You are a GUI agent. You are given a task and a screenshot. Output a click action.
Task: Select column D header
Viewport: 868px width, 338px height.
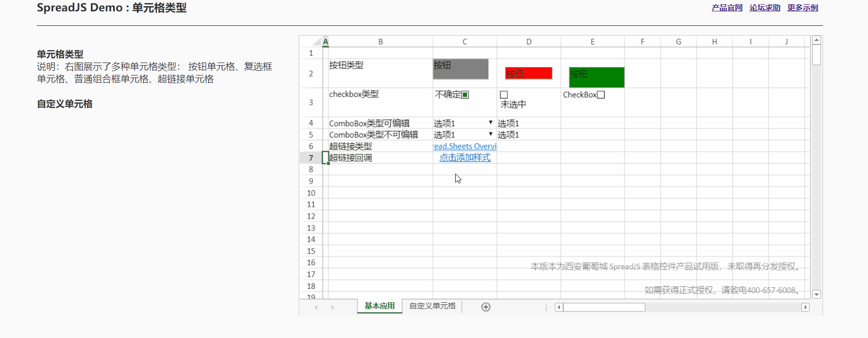pyautogui.click(x=529, y=42)
